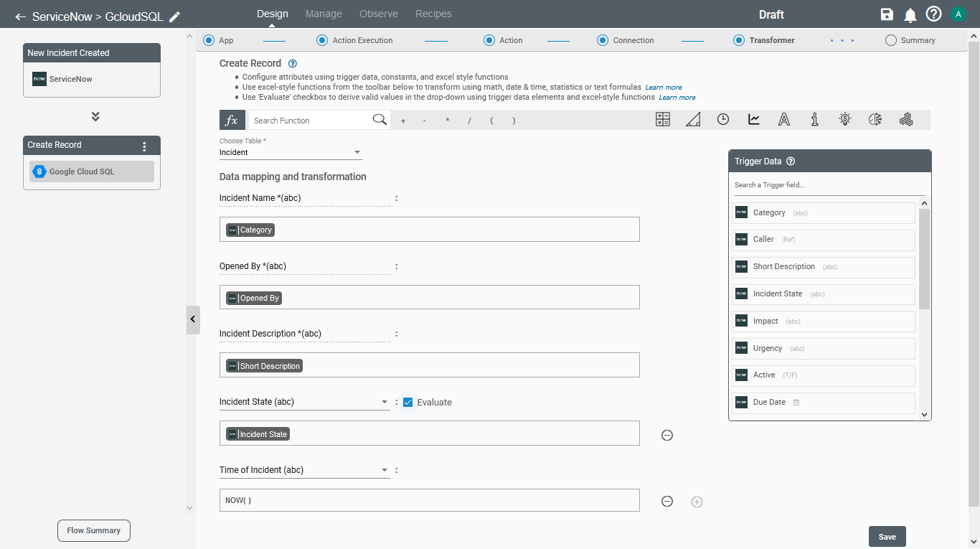Select the Transformer wizard step
980x549 pixels.
pyautogui.click(x=763, y=40)
